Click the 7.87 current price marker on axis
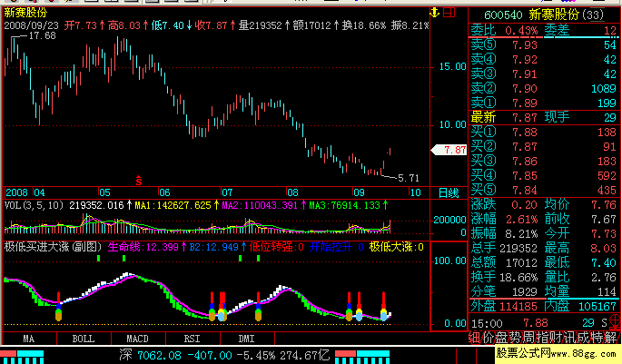Screen dimensions: 622x364 coord(449,150)
